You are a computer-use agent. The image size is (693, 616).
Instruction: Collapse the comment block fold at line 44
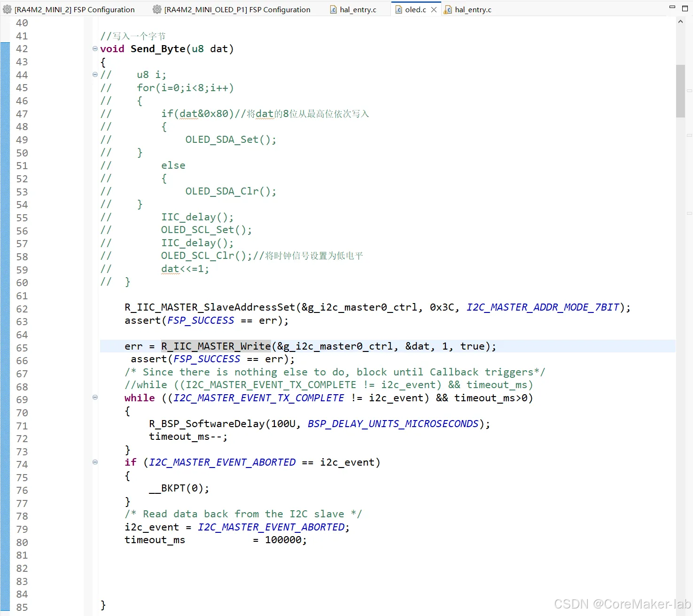(x=95, y=74)
